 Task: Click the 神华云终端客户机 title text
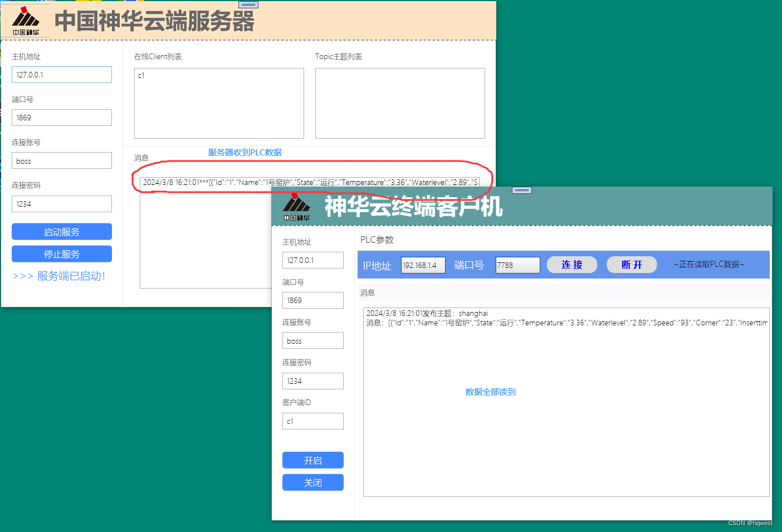point(414,207)
